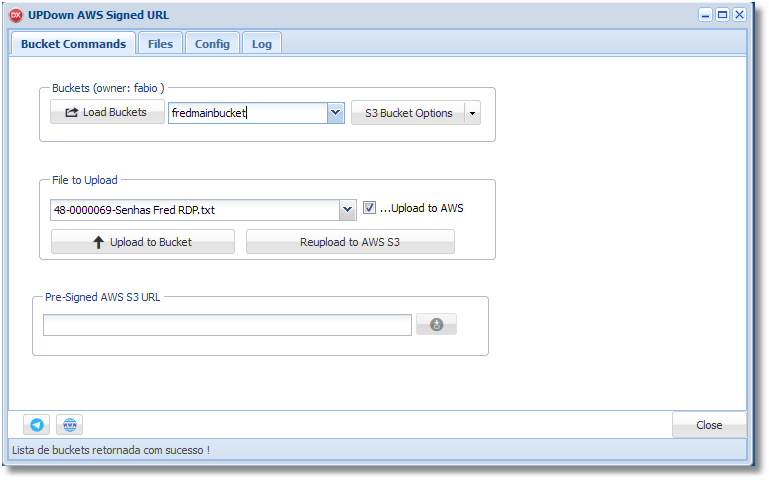This screenshot has width=769, height=480.
Task: Open the website globe icon button
Action: [70, 425]
